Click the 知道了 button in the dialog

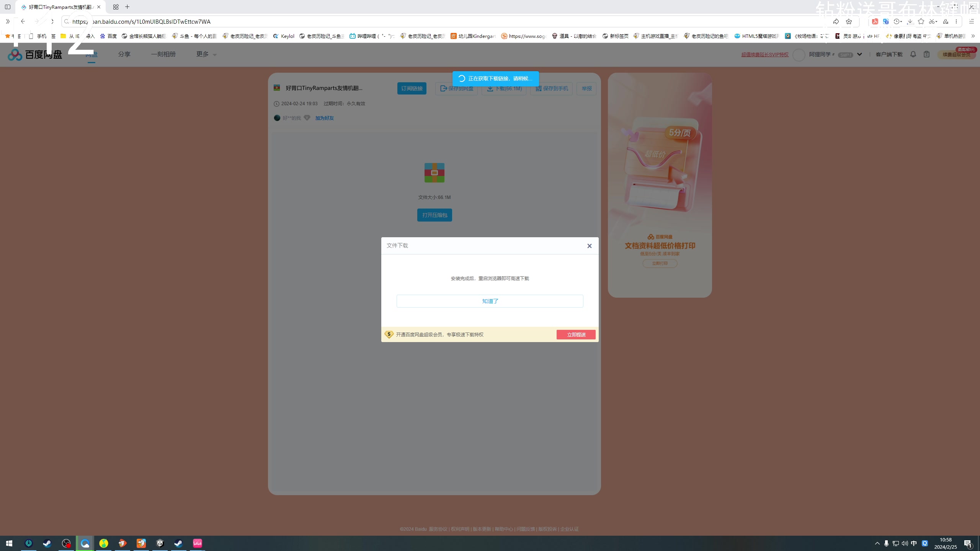490,301
